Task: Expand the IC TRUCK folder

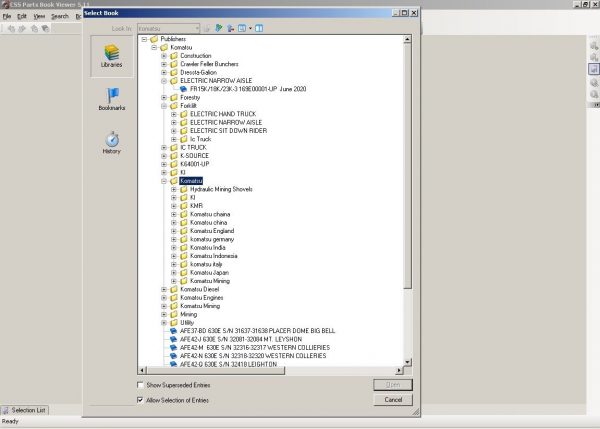Action: (164, 147)
